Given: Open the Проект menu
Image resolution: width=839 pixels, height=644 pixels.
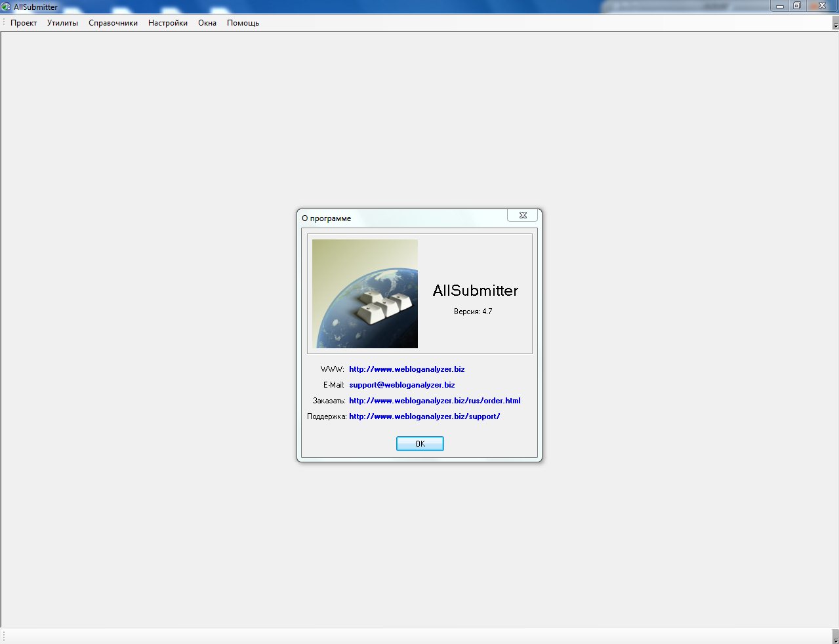Looking at the screenshot, I should tap(24, 23).
